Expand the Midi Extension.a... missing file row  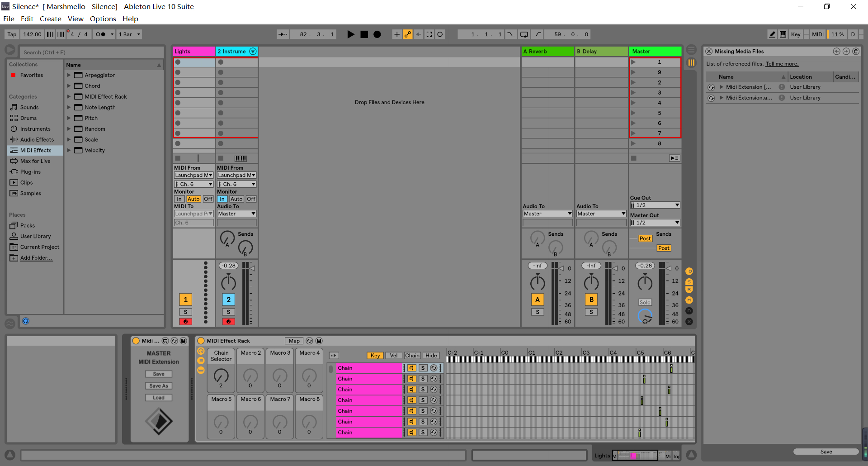tap(722, 98)
